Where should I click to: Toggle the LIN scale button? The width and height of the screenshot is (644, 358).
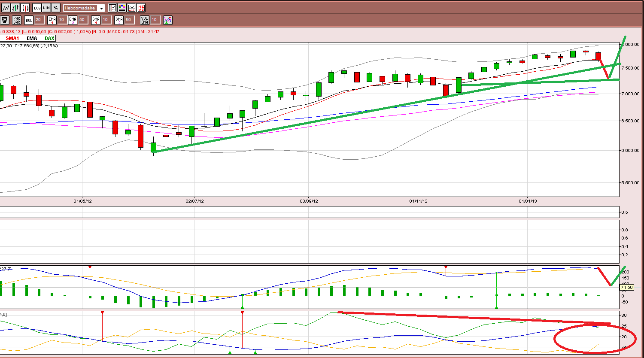[x=46, y=8]
